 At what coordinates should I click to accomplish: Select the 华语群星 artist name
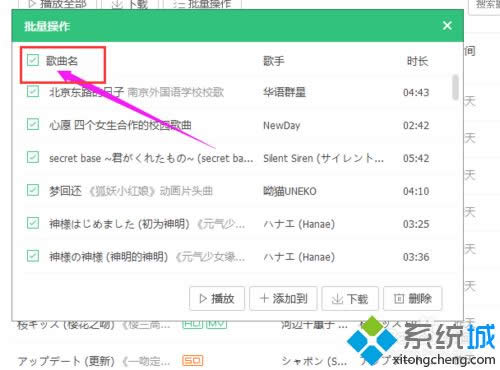coord(284,92)
